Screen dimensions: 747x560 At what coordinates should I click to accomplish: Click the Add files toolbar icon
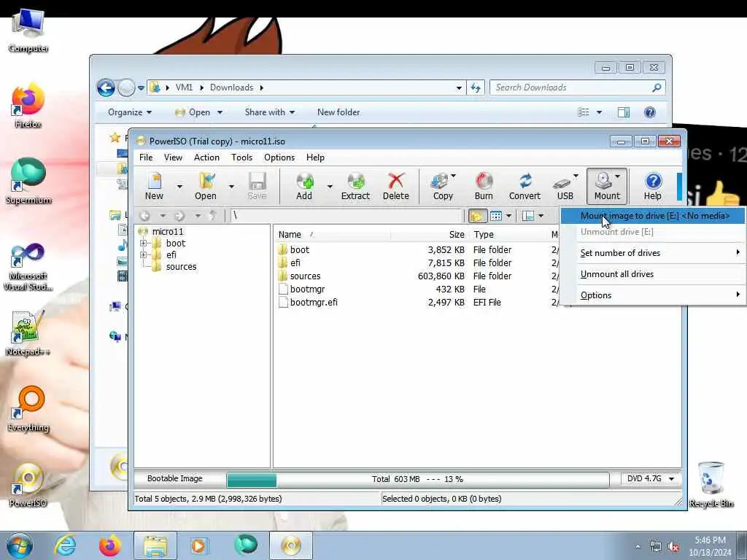click(x=304, y=186)
